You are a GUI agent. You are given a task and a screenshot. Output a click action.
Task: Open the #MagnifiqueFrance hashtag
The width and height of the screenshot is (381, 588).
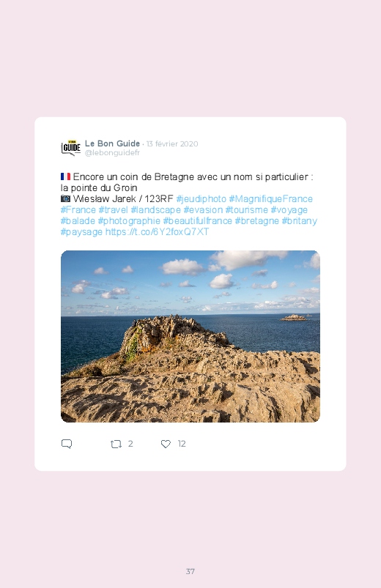(270, 198)
